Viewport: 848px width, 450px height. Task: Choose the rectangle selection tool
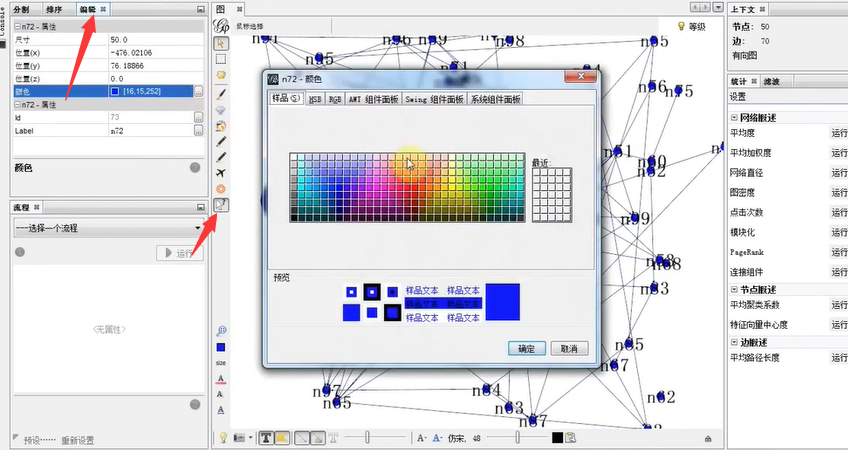click(221, 59)
